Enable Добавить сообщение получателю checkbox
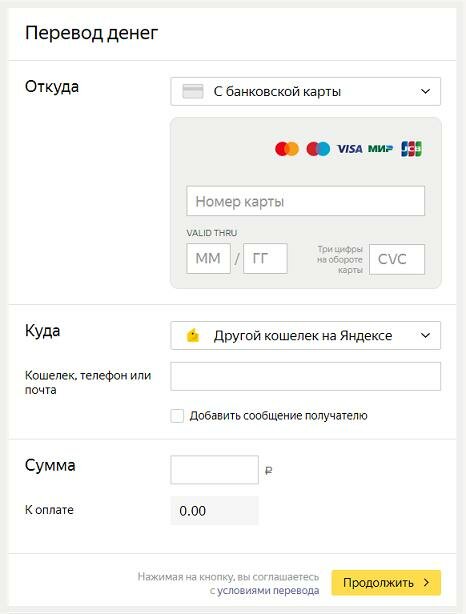 (x=177, y=415)
